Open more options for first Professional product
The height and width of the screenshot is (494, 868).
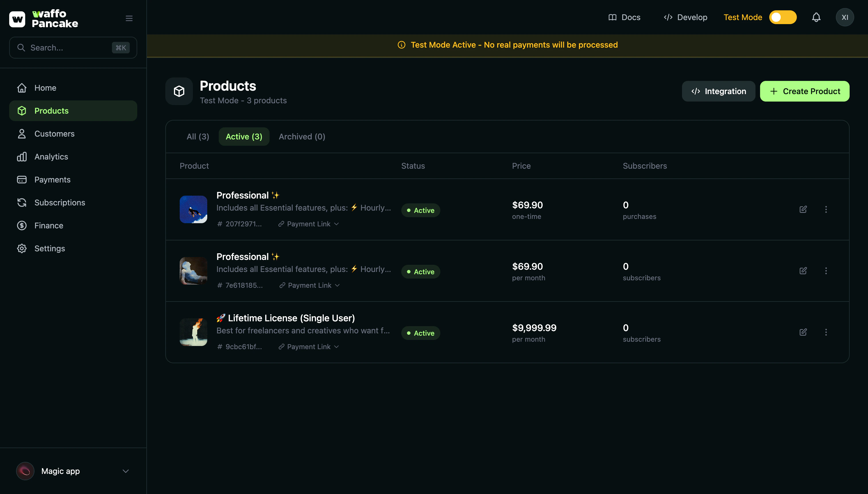coord(826,210)
